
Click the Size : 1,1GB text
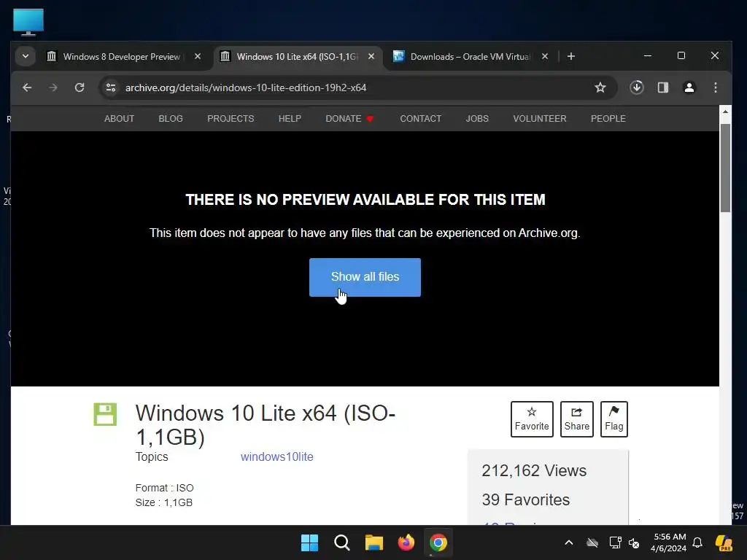coord(164,502)
